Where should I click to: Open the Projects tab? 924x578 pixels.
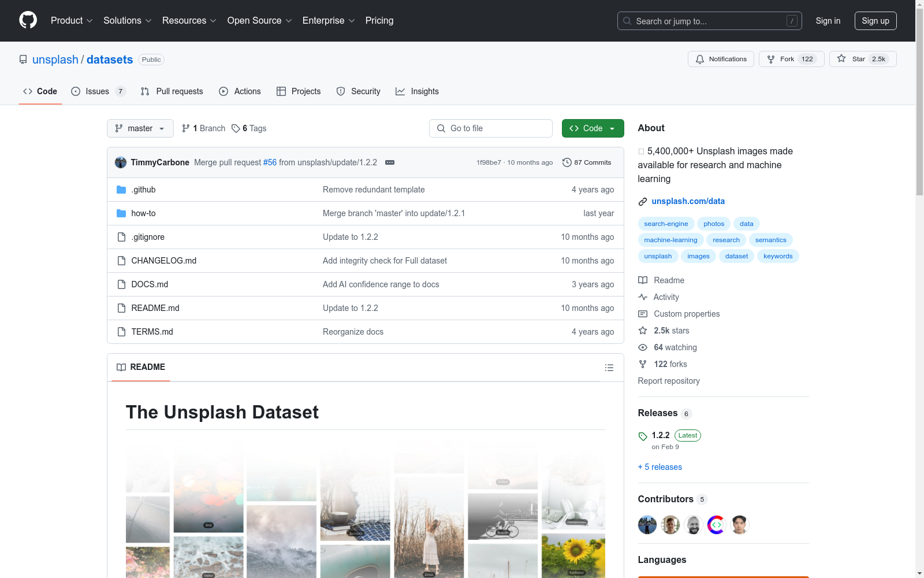click(x=299, y=91)
